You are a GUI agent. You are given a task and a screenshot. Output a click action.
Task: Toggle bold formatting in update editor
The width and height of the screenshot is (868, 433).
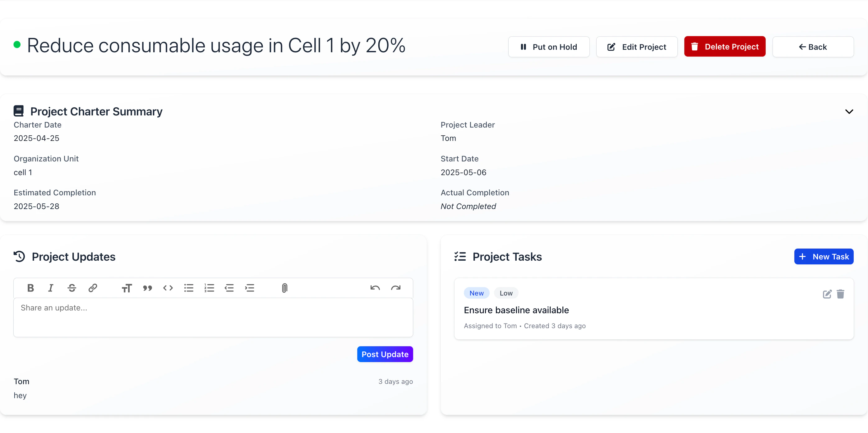point(31,288)
